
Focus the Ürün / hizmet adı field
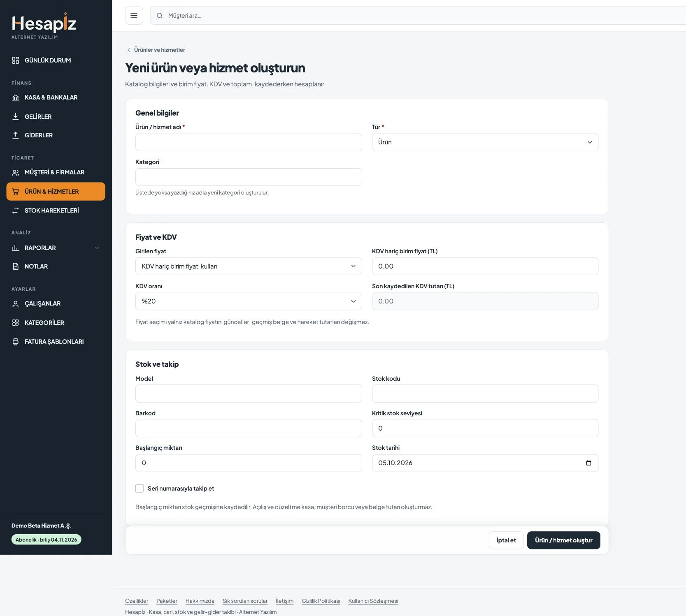(x=249, y=142)
